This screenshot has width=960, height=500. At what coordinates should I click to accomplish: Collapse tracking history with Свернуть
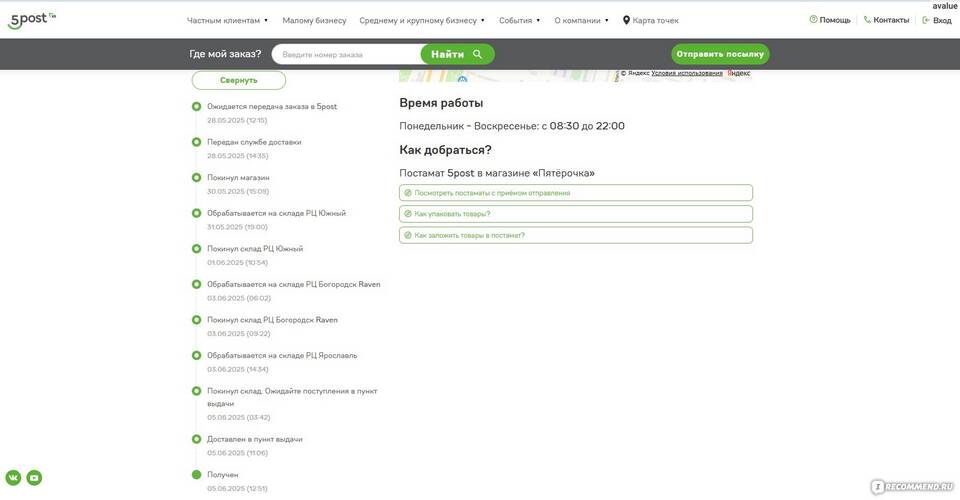click(x=239, y=80)
